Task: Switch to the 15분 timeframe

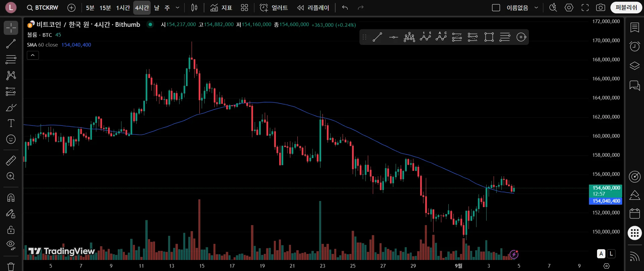Action: click(x=105, y=8)
